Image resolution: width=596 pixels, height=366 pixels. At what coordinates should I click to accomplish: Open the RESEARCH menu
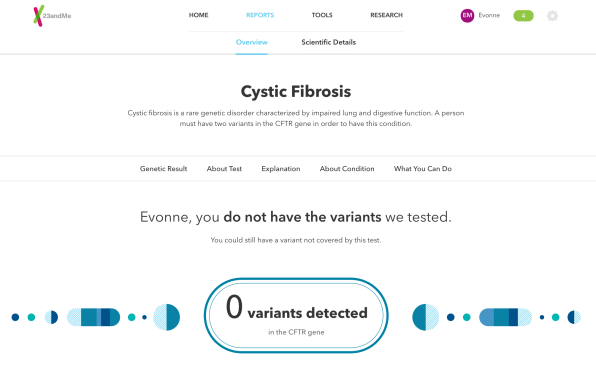pyautogui.click(x=386, y=15)
